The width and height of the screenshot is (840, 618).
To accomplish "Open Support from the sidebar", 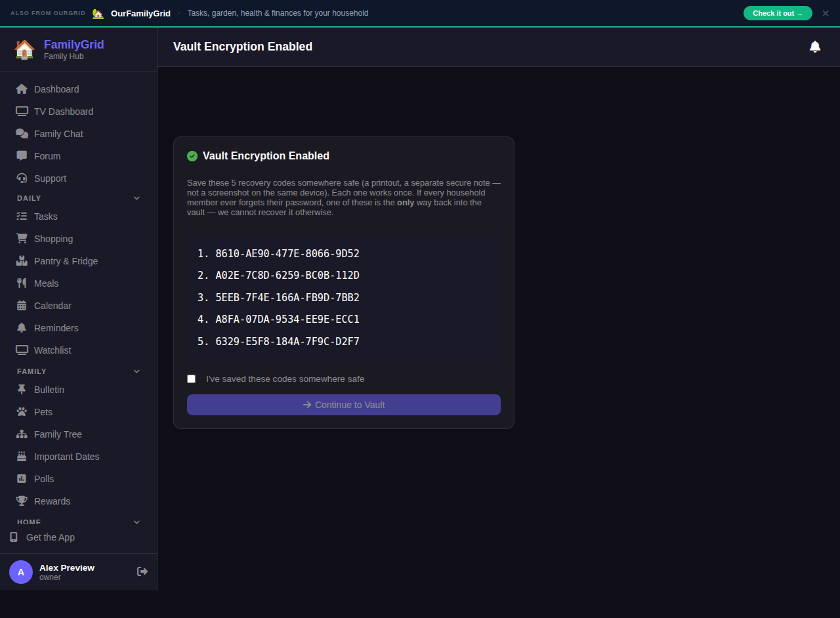I will [79, 178].
